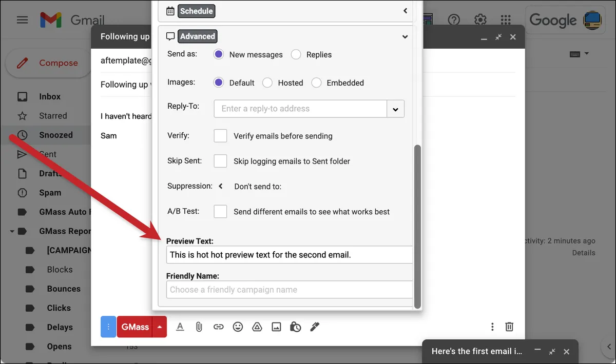The height and width of the screenshot is (364, 616).
Task: Open the Blocks label
Action: tap(60, 270)
